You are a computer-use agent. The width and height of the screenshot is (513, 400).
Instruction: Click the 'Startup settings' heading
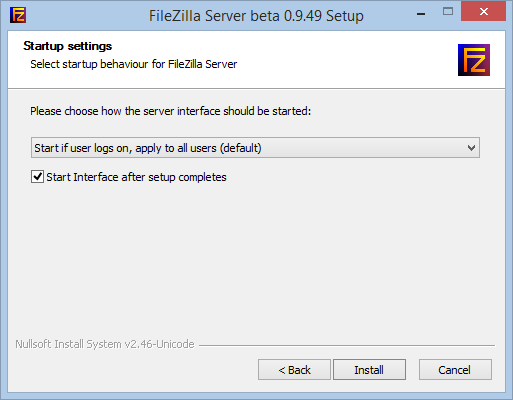click(x=68, y=46)
